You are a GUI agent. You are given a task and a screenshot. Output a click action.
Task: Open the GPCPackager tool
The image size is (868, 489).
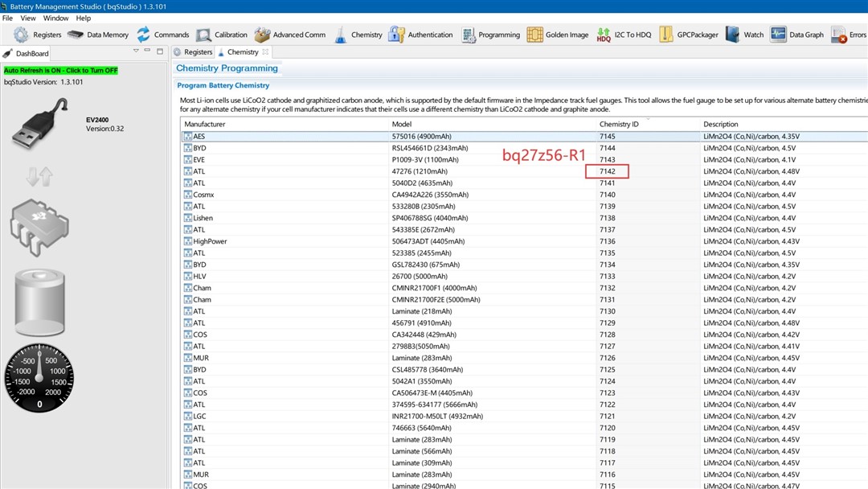[689, 35]
